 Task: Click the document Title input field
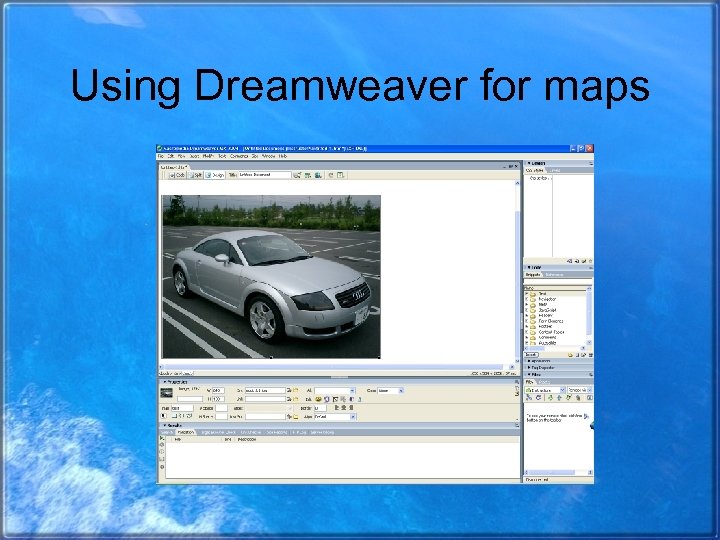264,175
